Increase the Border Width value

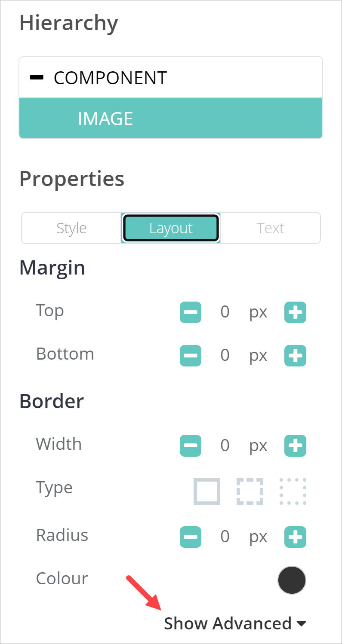[x=295, y=446]
